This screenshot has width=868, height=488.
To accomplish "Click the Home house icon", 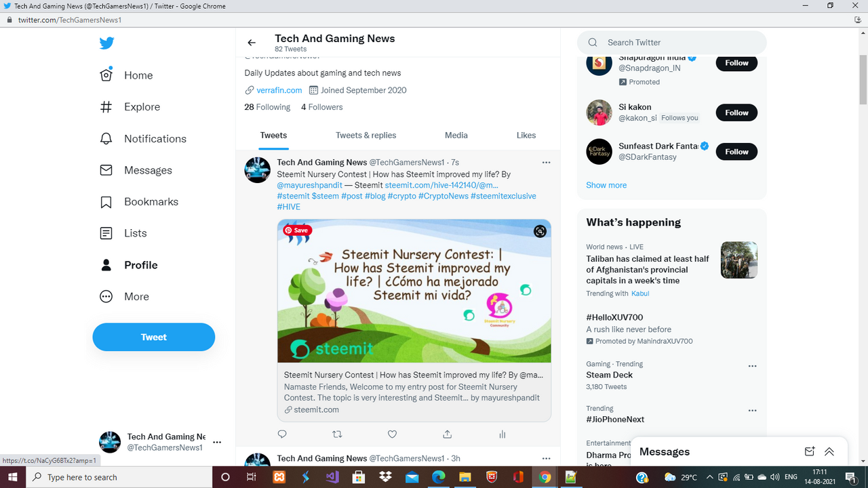I will click(x=106, y=75).
